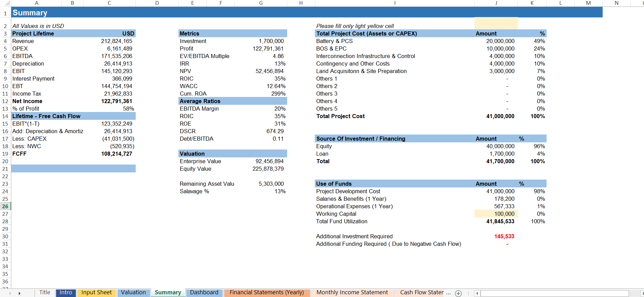Viewport: 644px width, 297px height.
Task: Open Financial Statements (Yearly) tab
Action: (267, 293)
